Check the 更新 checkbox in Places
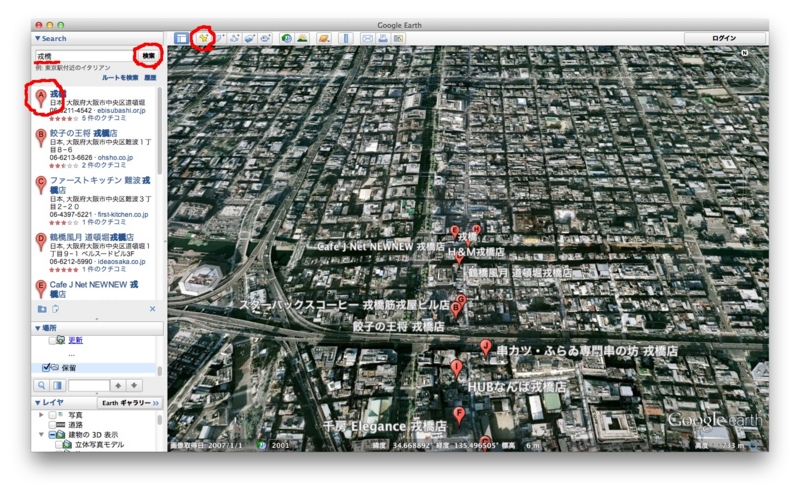The width and height of the screenshot is (800, 495). click(x=53, y=340)
